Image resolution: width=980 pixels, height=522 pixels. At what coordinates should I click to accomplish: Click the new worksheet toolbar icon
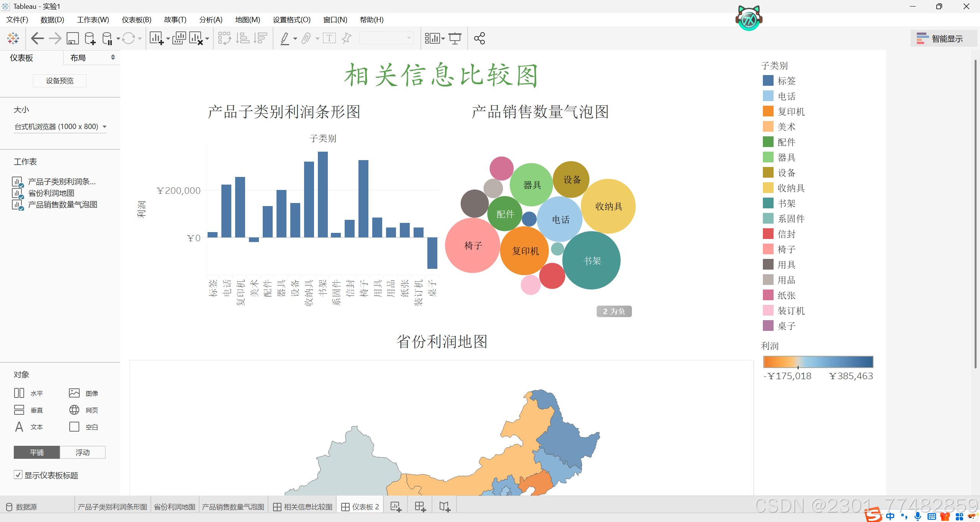157,38
